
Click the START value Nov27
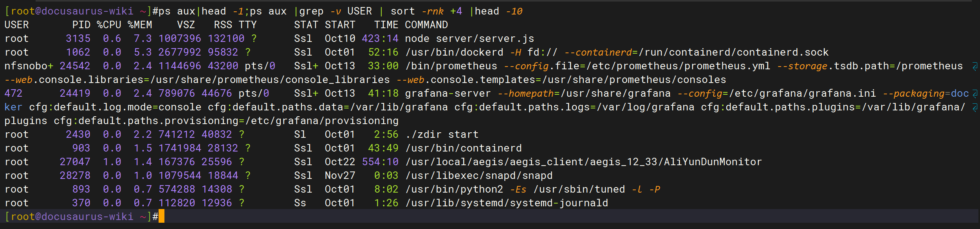(340, 176)
